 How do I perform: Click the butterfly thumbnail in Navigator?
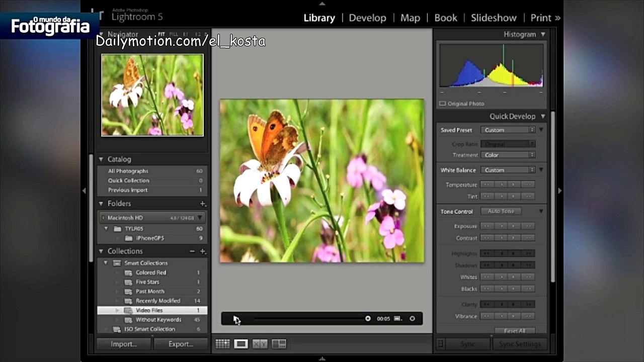(x=152, y=95)
